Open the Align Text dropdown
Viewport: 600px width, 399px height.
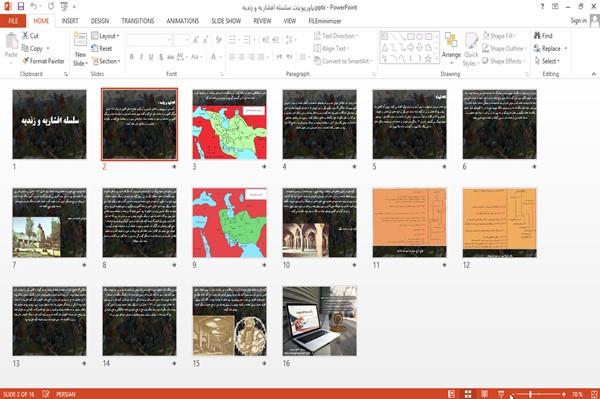click(331, 49)
